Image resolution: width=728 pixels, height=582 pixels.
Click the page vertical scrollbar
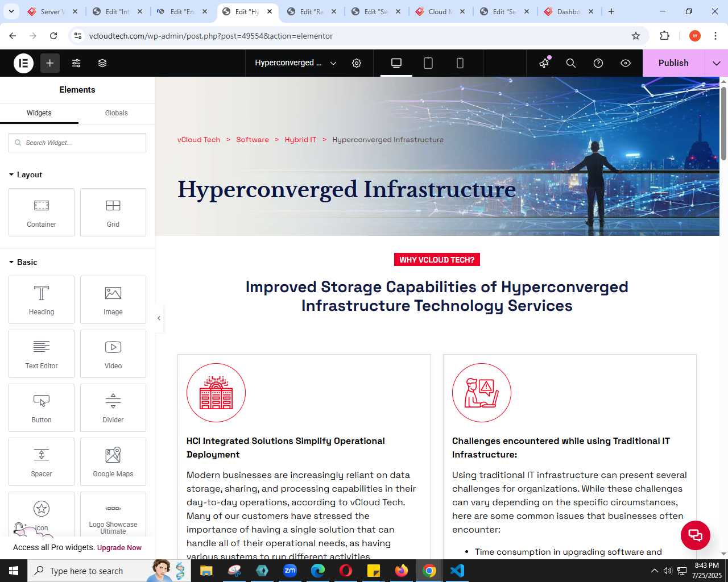tap(723, 123)
